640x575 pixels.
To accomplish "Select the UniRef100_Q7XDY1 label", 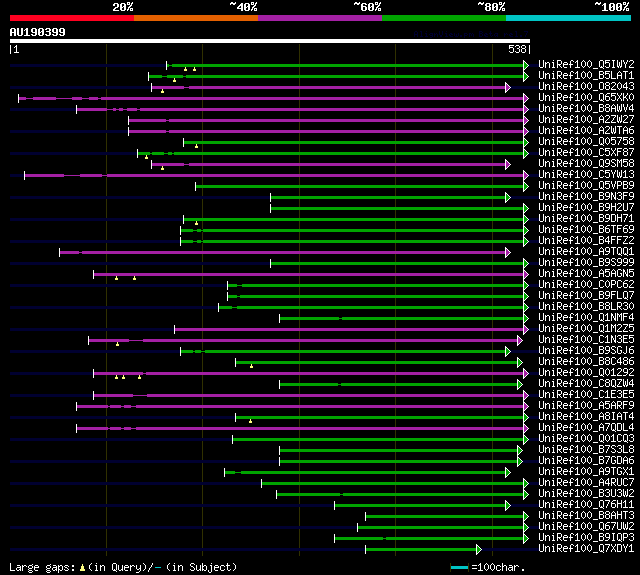I will pyautogui.click(x=586, y=549).
